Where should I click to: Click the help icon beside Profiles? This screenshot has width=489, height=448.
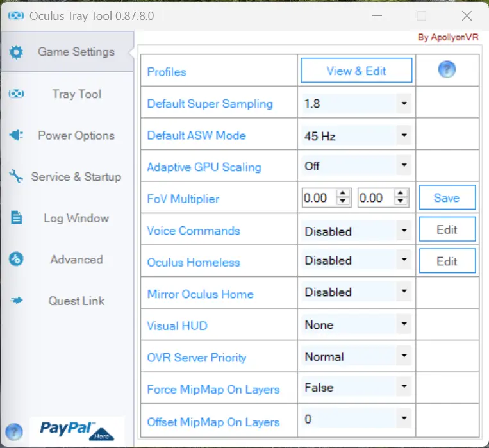[447, 69]
